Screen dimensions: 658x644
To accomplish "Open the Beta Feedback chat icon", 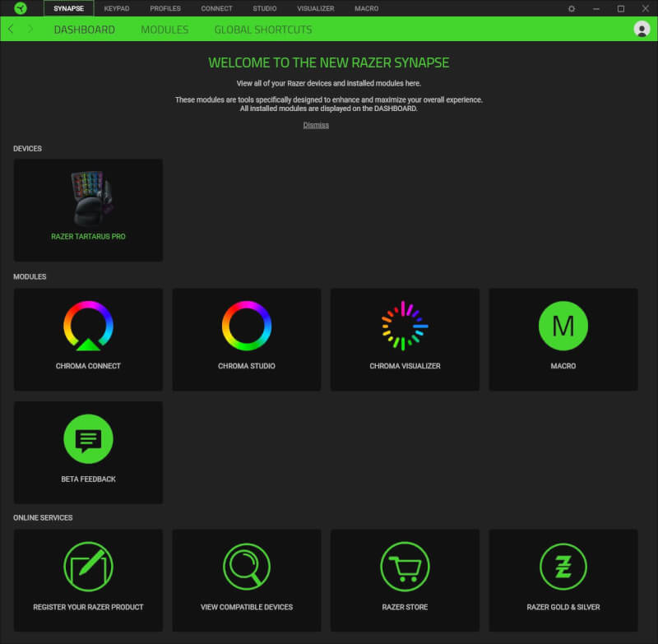I will [88, 438].
